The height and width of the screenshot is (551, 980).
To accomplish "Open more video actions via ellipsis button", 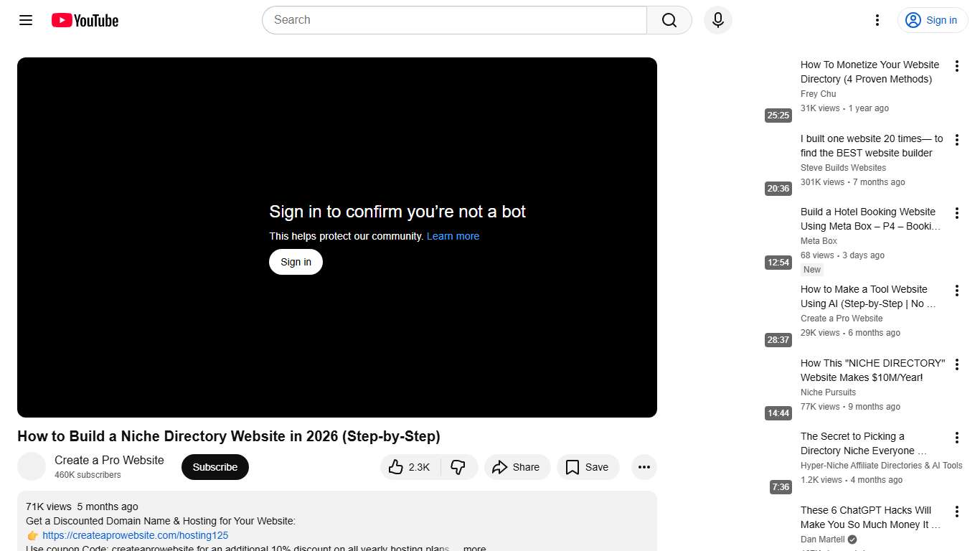I will 644,466.
